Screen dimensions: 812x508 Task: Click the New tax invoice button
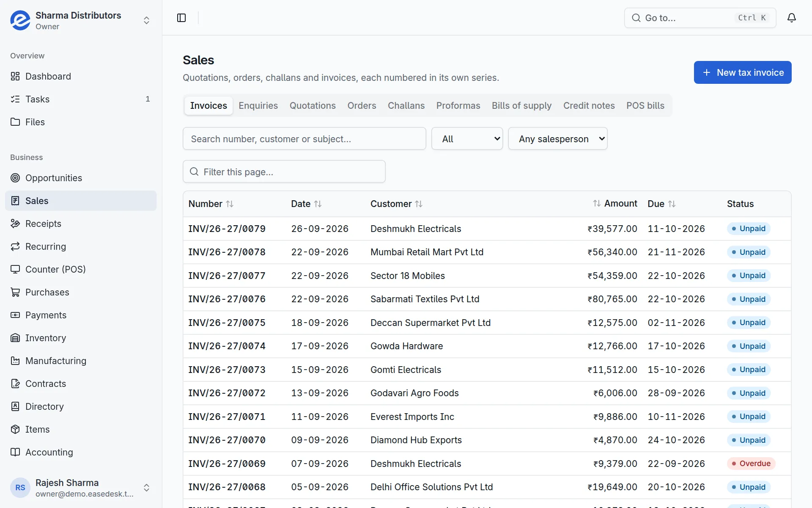pyautogui.click(x=743, y=72)
